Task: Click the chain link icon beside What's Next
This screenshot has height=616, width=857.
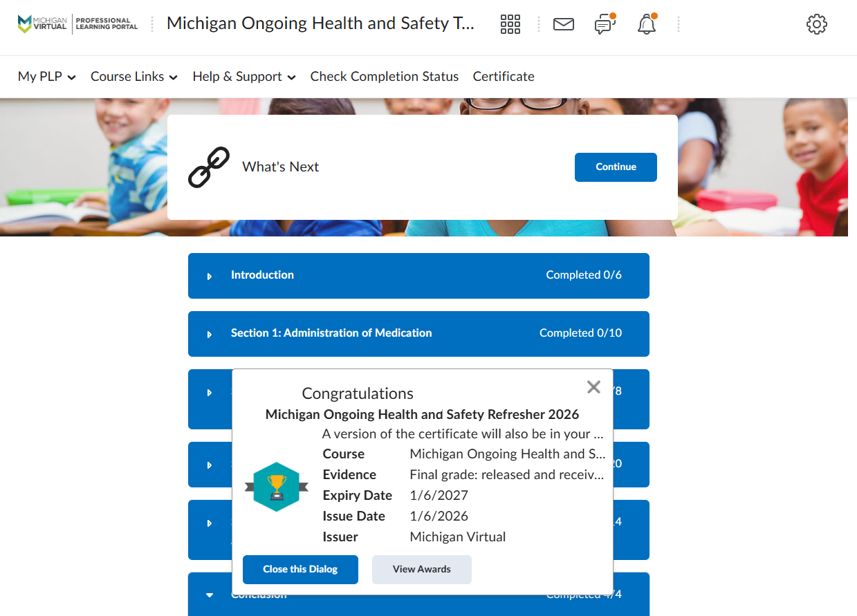Action: pyautogui.click(x=208, y=167)
